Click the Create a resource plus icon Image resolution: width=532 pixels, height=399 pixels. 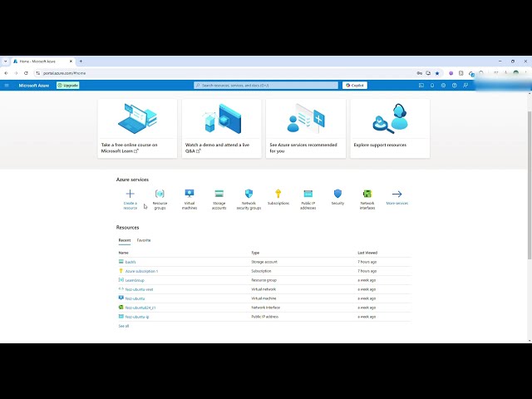(130, 194)
